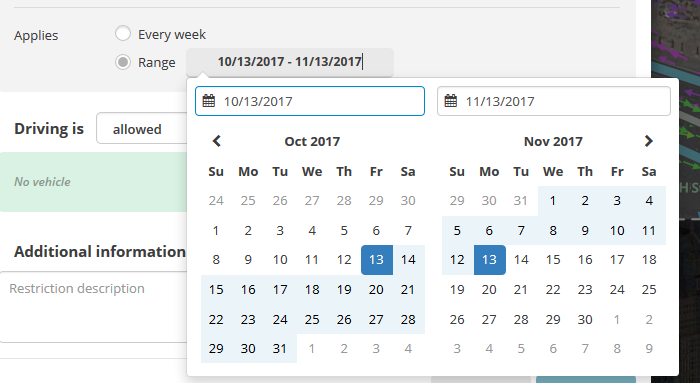Select the Range radio option
This screenshot has width=700, height=383.
pyautogui.click(x=123, y=62)
